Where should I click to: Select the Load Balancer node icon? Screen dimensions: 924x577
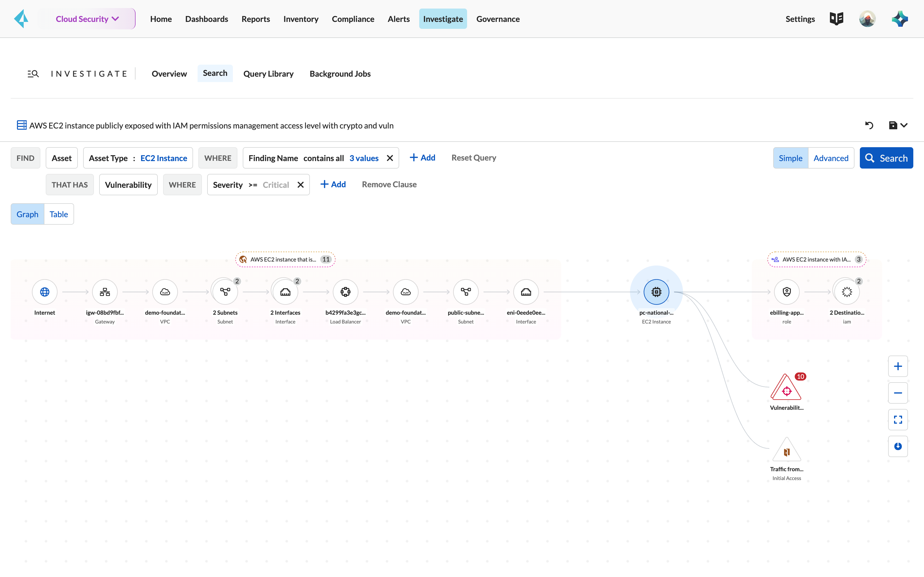point(345,292)
